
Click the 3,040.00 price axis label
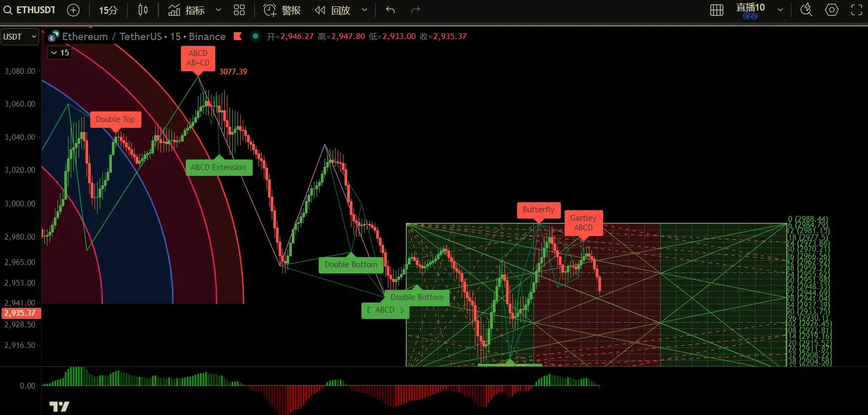tap(20, 137)
